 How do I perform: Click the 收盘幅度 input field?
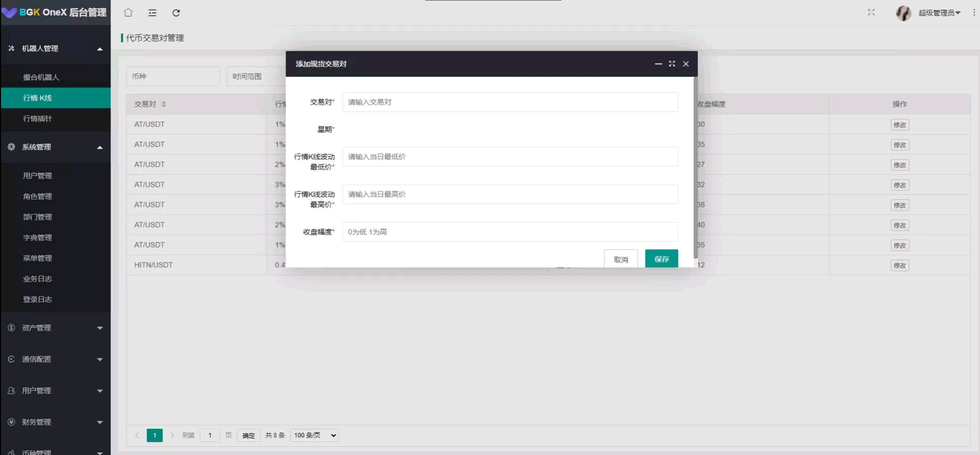point(509,232)
